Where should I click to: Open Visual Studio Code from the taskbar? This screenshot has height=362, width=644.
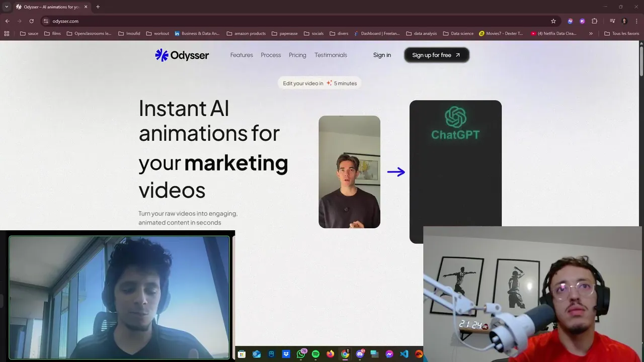click(404, 354)
